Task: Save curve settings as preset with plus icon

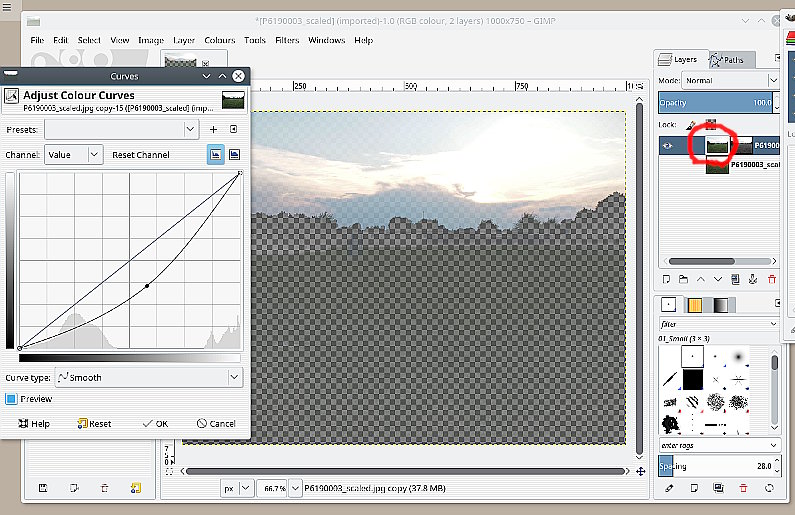Action: pyautogui.click(x=213, y=129)
